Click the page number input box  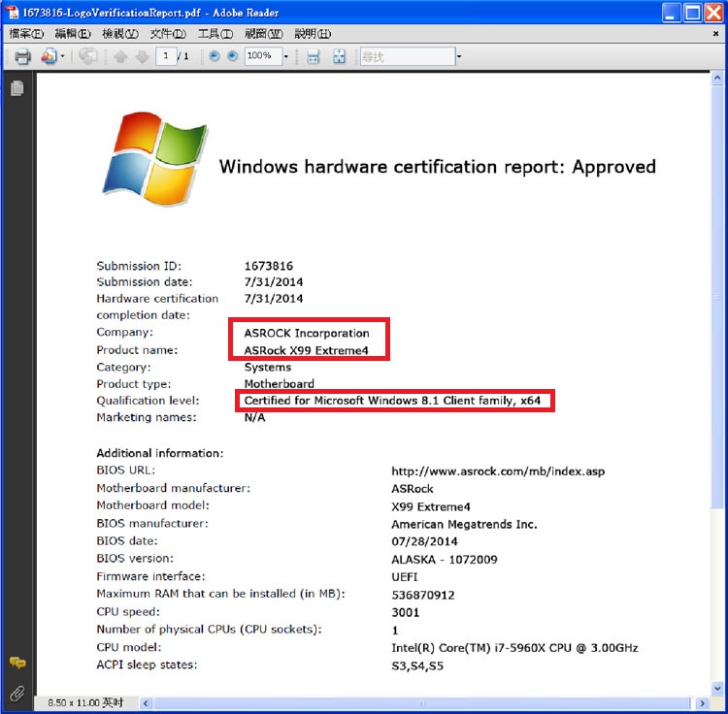pos(166,56)
